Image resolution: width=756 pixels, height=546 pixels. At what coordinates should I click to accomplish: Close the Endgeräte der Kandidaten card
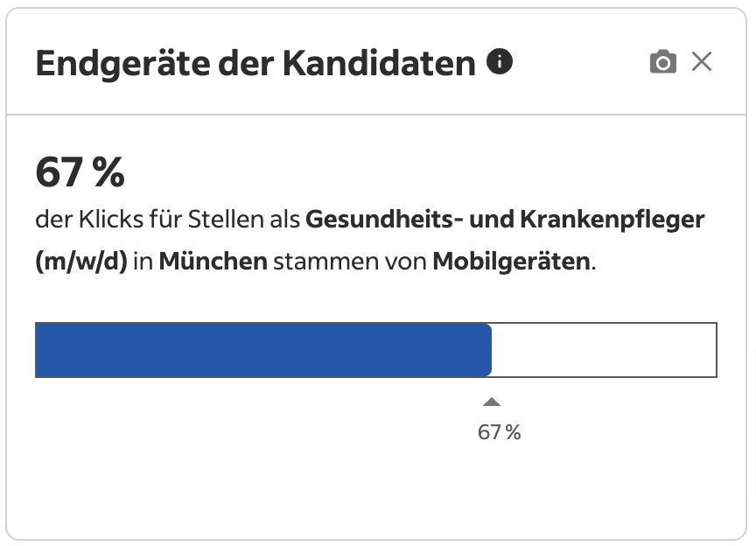point(703,62)
